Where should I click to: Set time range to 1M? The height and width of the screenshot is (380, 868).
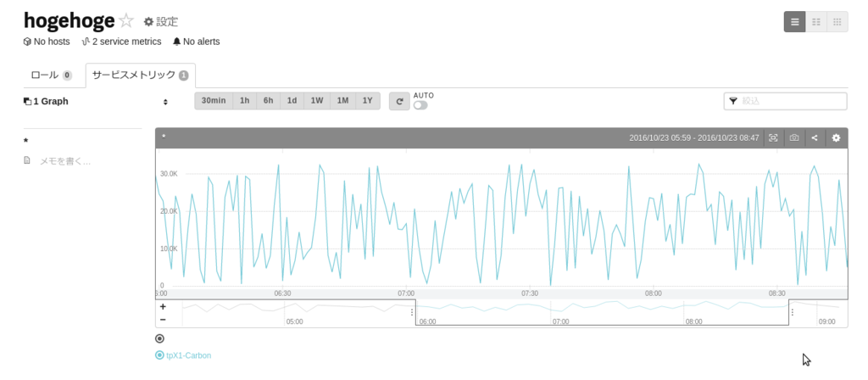(x=342, y=101)
